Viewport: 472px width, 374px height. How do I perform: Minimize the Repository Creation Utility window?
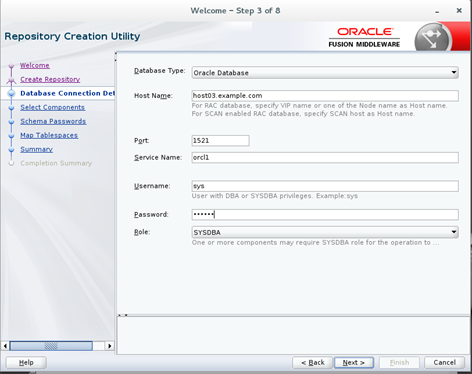point(437,11)
